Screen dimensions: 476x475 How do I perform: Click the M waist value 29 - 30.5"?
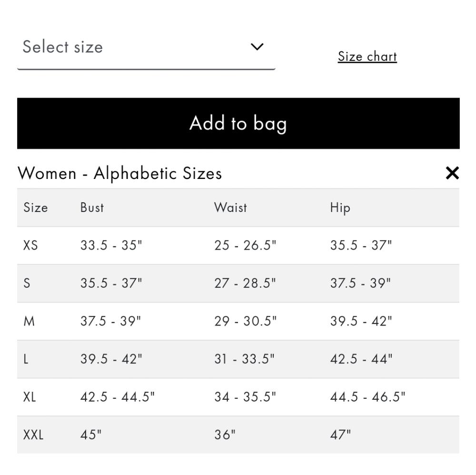click(x=246, y=321)
